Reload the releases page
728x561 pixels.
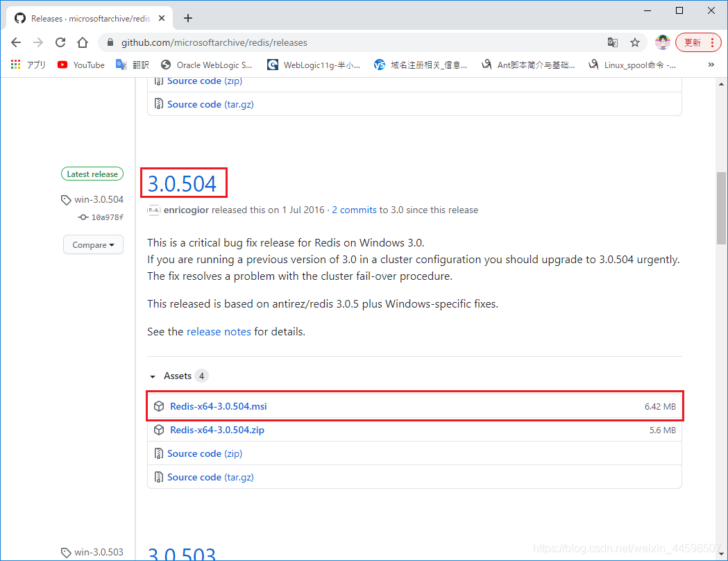(x=60, y=43)
